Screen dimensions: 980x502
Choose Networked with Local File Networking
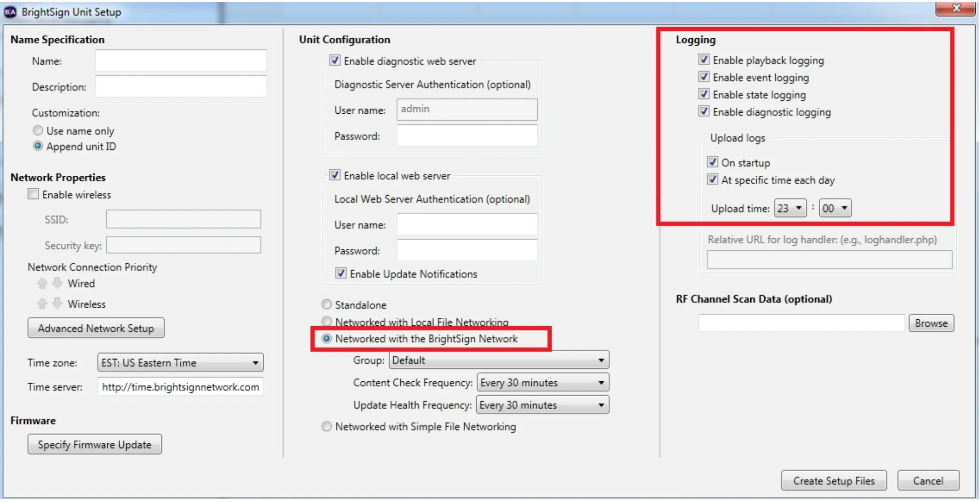tap(327, 322)
